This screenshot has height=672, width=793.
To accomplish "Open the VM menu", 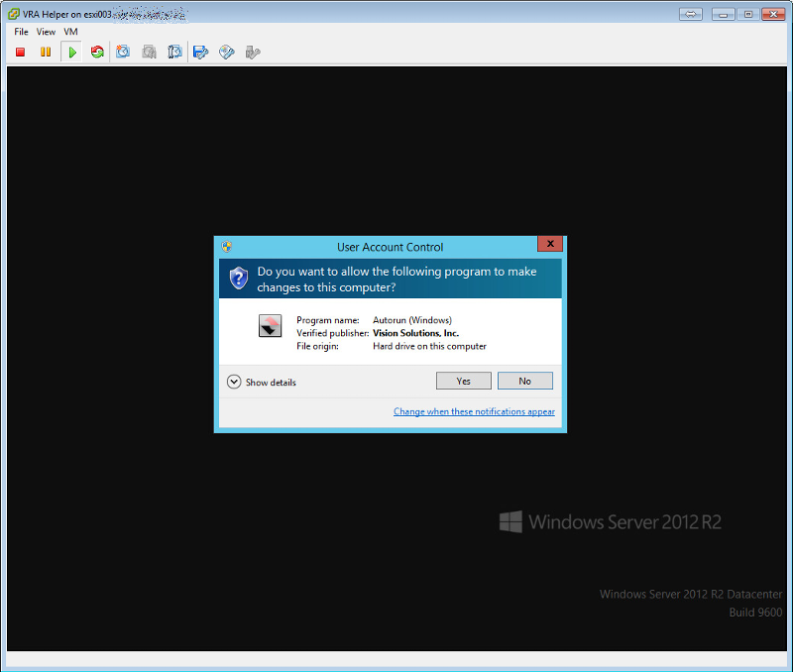I will 70,32.
